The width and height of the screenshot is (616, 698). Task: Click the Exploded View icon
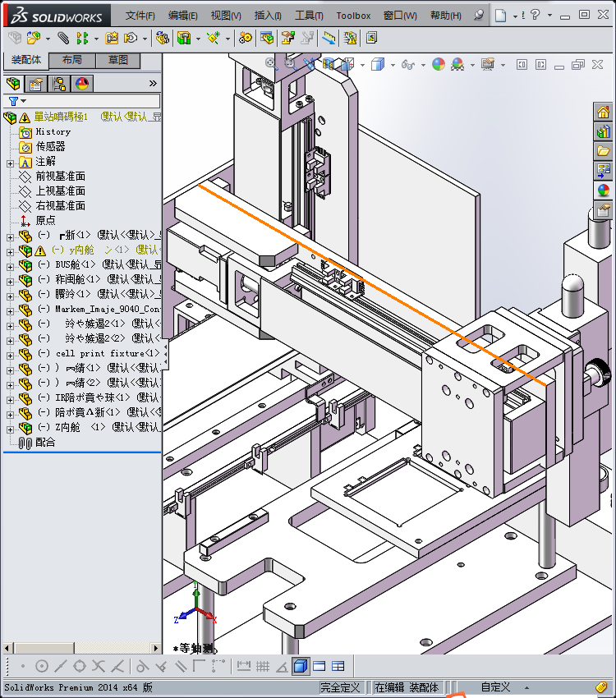click(x=288, y=39)
